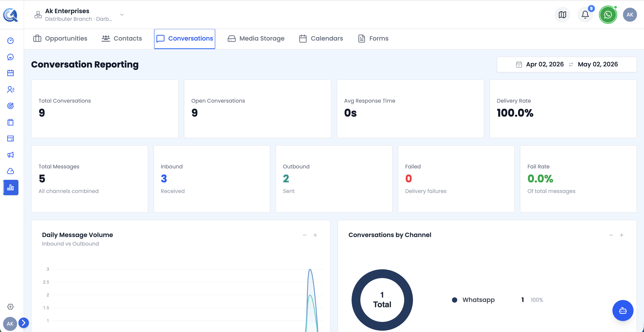Viewport: 644px width, 332px height.
Task: Open the settings gear in sidebar
Action: click(11, 307)
